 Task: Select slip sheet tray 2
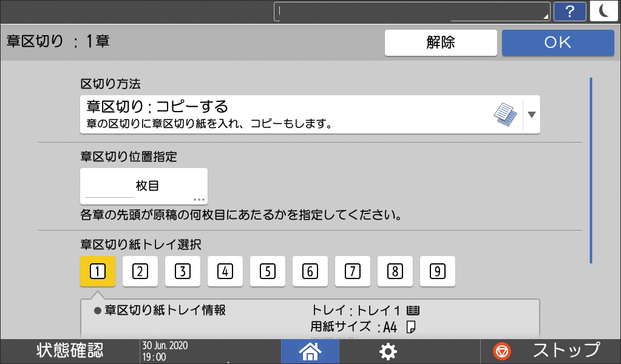(140, 271)
